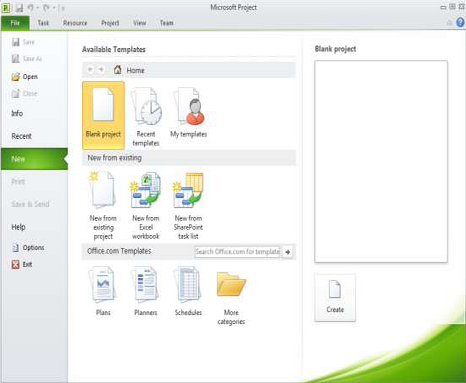Viewport: 466px width, 383px height.
Task: Click the Project application icon in title bar
Action: pos(6,7)
